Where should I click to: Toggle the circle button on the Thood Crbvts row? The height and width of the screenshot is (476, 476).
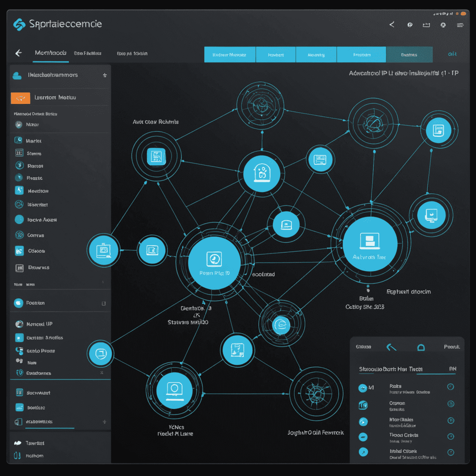coord(451,436)
